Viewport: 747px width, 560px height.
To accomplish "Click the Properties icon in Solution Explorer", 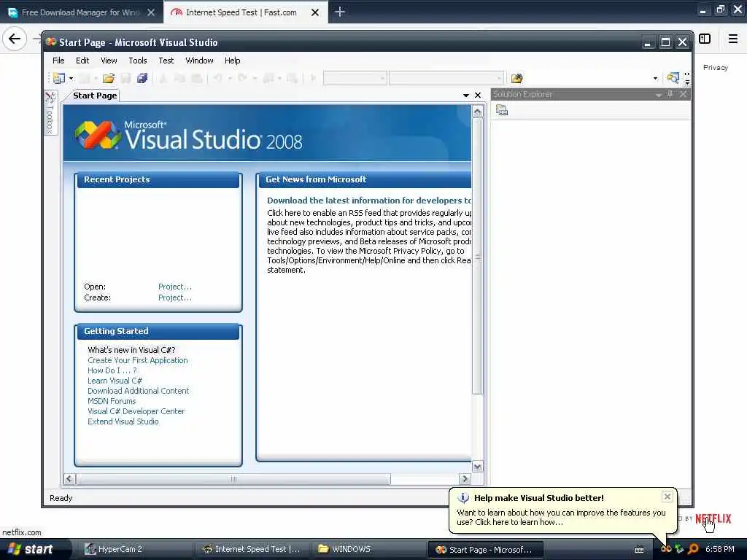I will pos(502,111).
